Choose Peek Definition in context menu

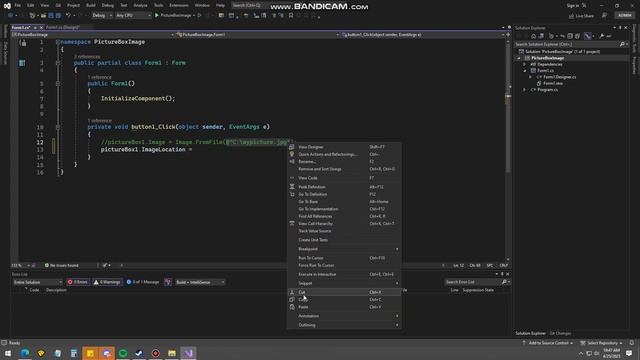point(344,187)
